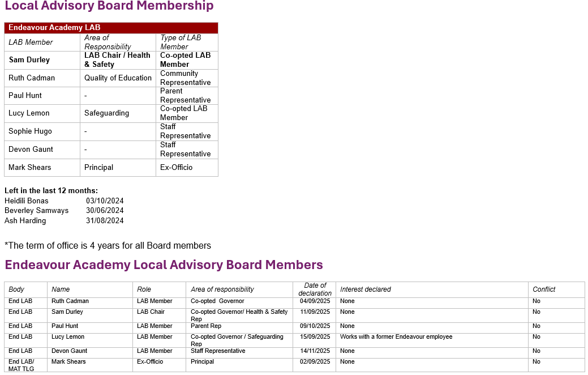The height and width of the screenshot is (375, 588).
Task: Select the 'End LAB/ MAT TLG' body cell
Action: click(22, 365)
